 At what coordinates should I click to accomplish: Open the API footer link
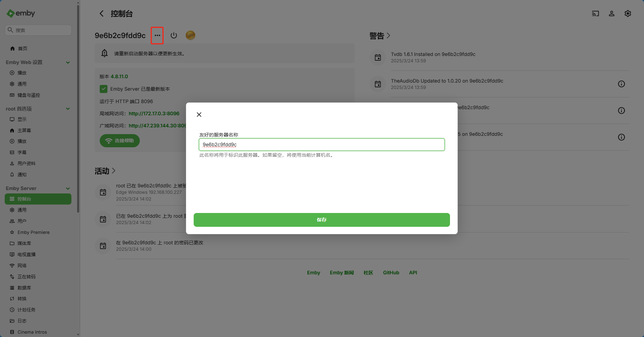[413, 273]
